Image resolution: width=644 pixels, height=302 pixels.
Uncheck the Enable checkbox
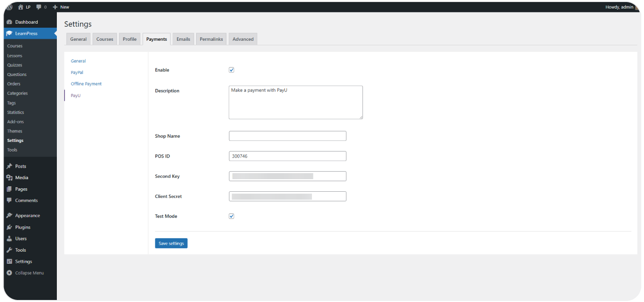231,70
